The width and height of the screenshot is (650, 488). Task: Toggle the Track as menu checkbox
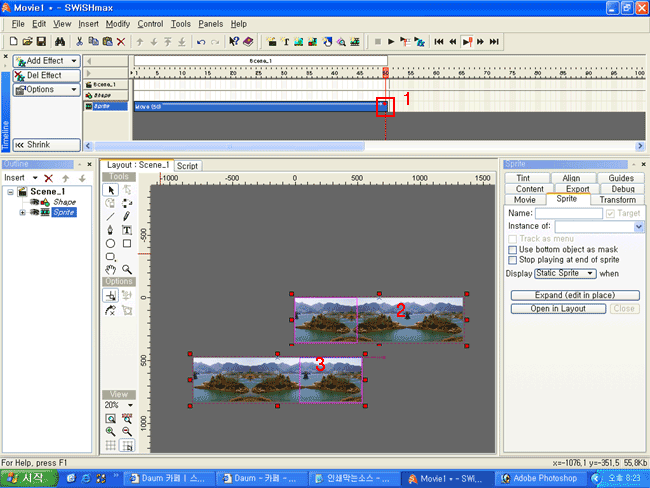pos(513,239)
